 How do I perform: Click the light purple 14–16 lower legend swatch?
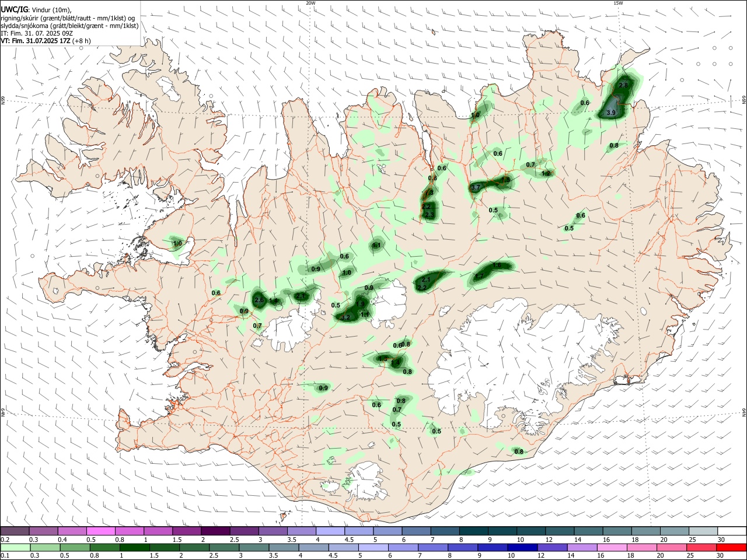click(582, 547)
